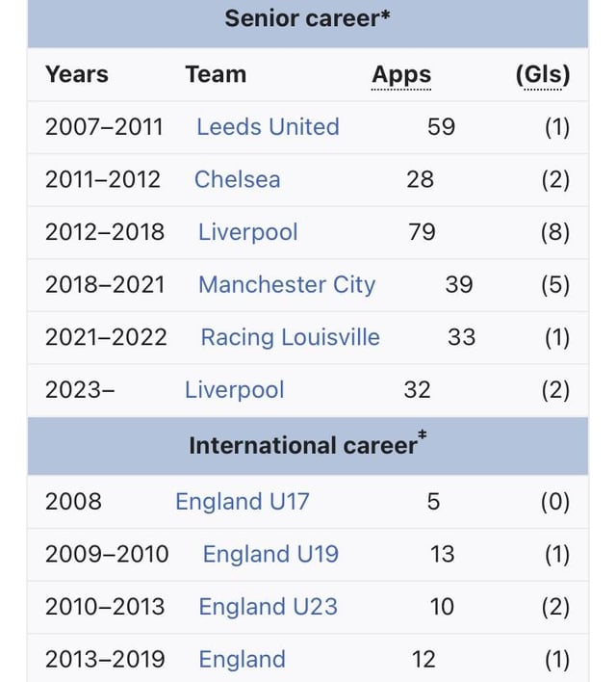Click the footnote symbol after International career

(x=422, y=438)
